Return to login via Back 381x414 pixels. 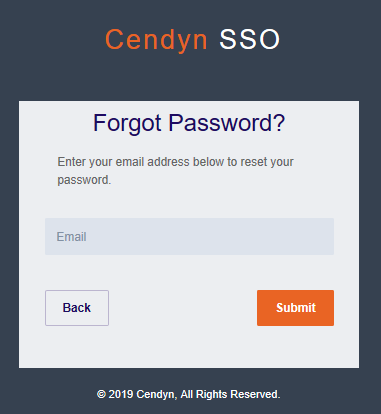(77, 308)
